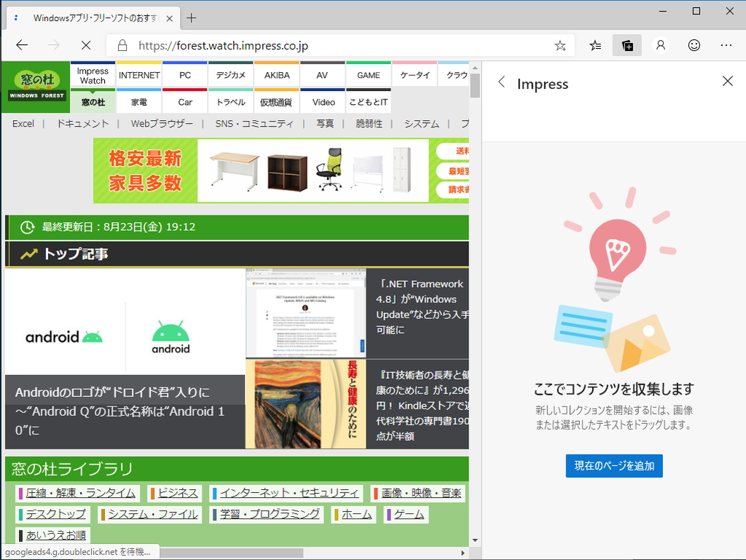
Task: Send feedback via the smiley icon
Action: [x=693, y=45]
